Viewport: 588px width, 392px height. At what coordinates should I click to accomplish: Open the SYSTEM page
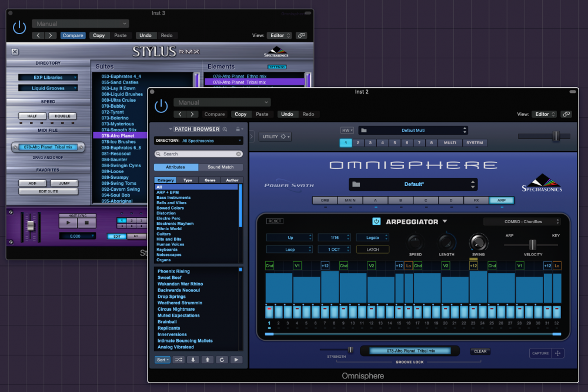475,142
